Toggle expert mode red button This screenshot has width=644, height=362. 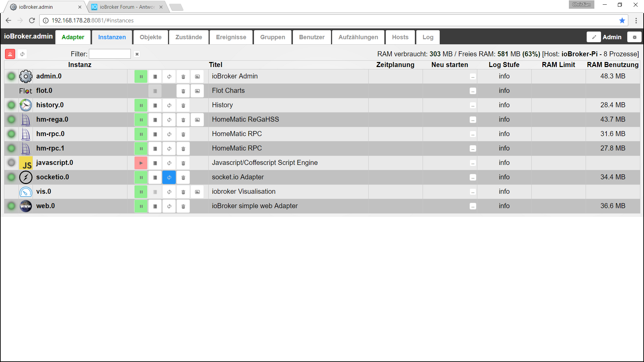10,54
